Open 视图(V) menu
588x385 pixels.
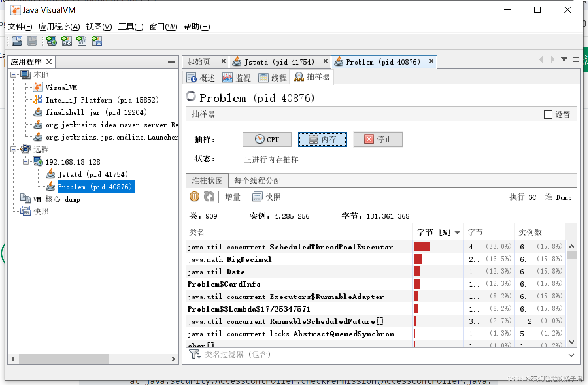[x=99, y=27]
